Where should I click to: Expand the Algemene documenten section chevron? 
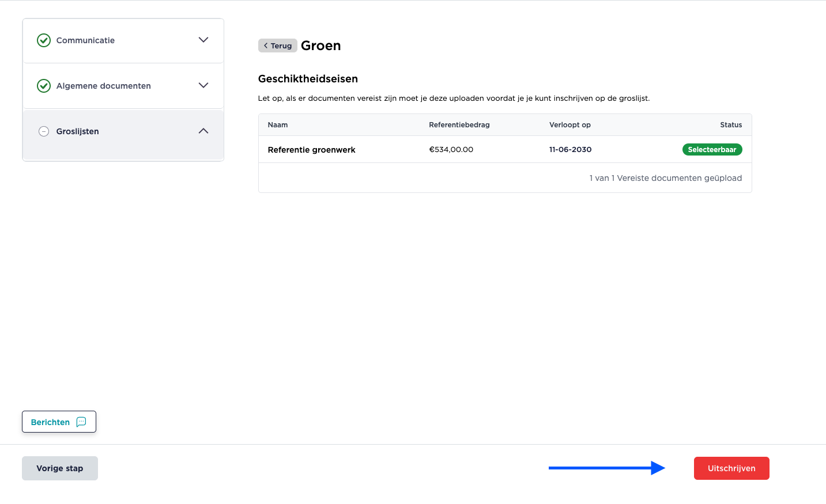coord(203,85)
